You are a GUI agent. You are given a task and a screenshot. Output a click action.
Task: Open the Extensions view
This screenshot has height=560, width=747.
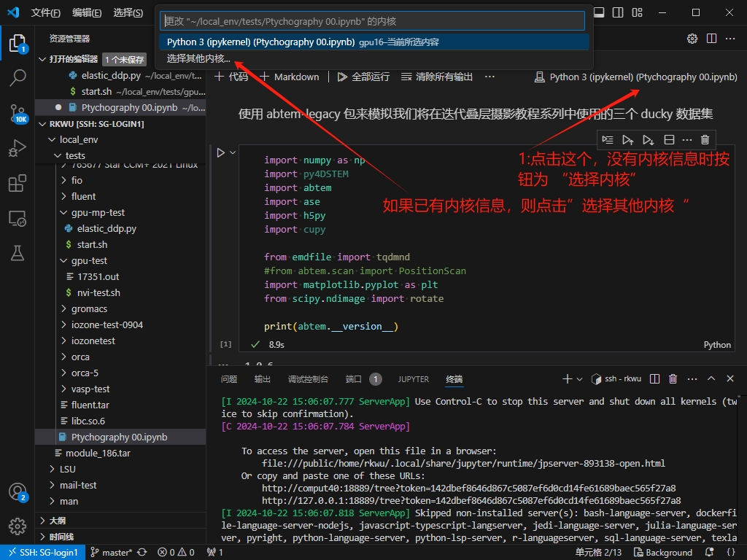tap(18, 183)
